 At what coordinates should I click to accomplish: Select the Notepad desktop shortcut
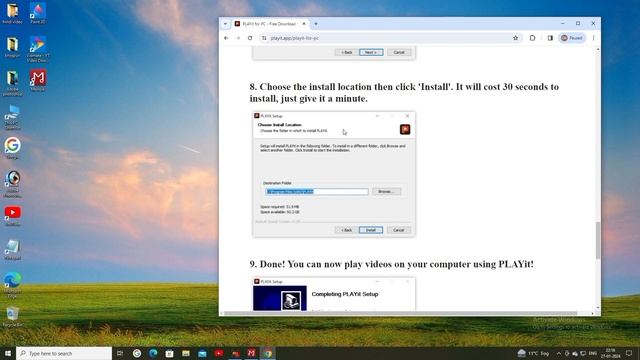tap(13, 249)
